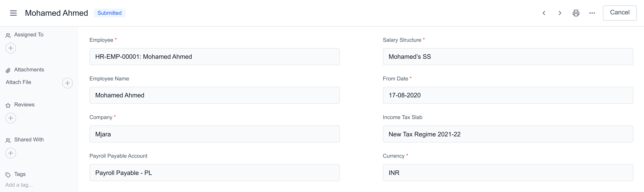
Task: Go to next document arrow
Action: (x=560, y=13)
